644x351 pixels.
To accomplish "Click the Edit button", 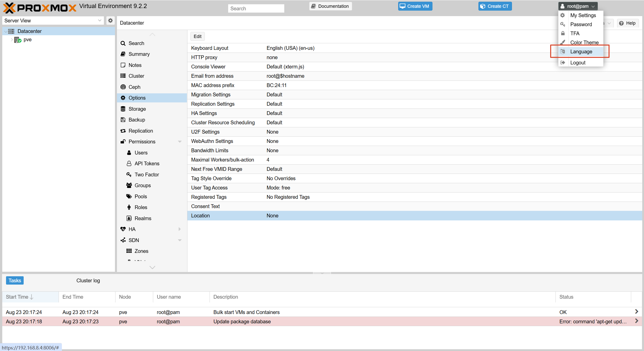I will (197, 36).
